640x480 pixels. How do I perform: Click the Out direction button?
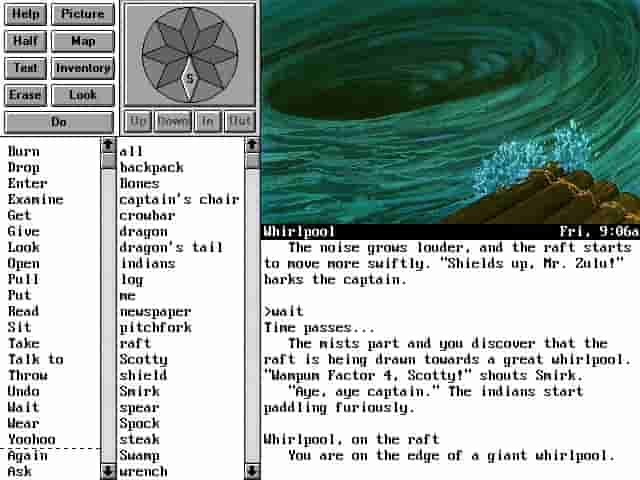240,121
